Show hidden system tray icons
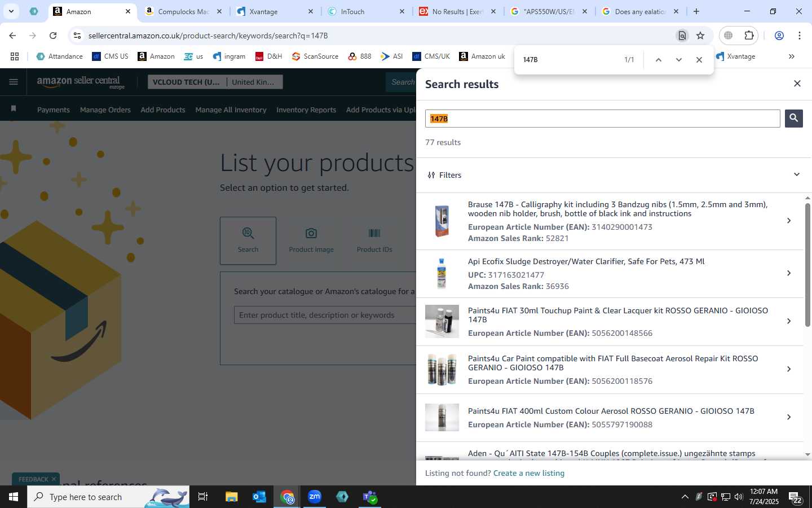Image resolution: width=812 pixels, height=508 pixels. click(685, 497)
